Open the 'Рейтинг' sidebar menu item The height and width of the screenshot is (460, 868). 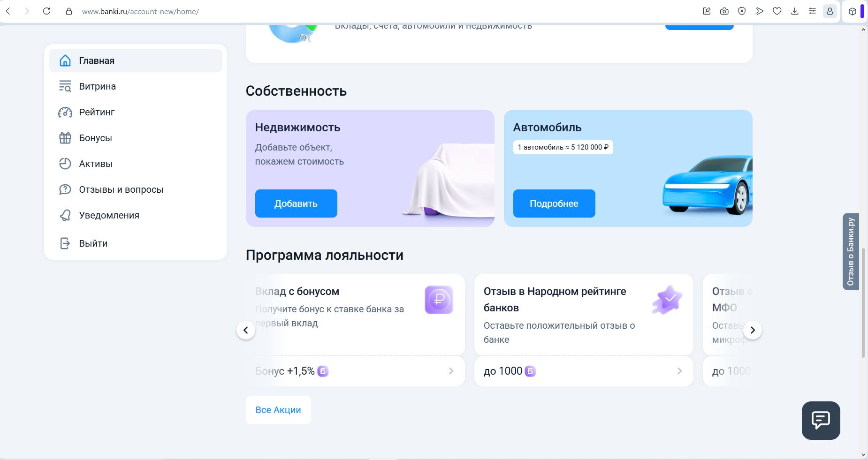click(97, 112)
